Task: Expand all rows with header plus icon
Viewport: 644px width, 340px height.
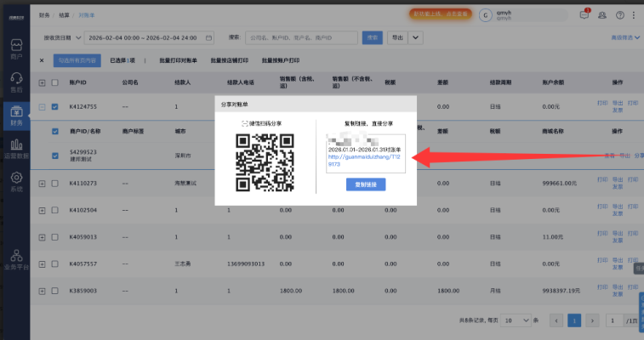Action: pos(42,82)
